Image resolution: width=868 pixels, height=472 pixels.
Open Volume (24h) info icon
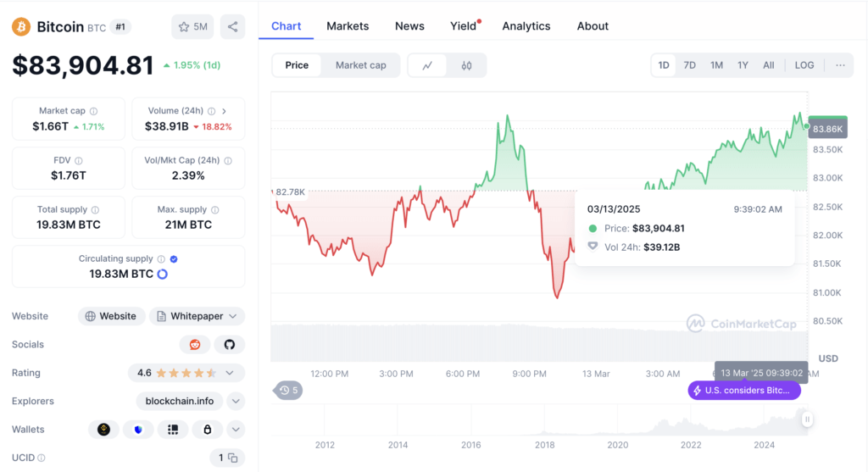point(211,111)
